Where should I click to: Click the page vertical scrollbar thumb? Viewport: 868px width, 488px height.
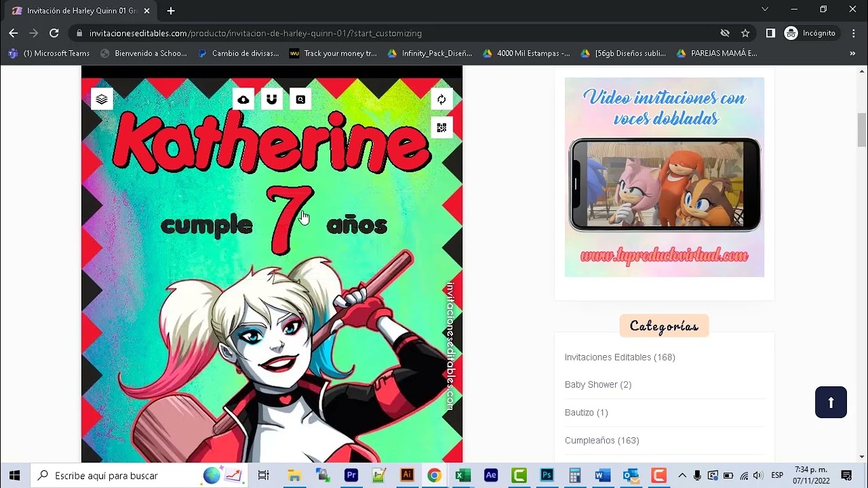(x=862, y=129)
